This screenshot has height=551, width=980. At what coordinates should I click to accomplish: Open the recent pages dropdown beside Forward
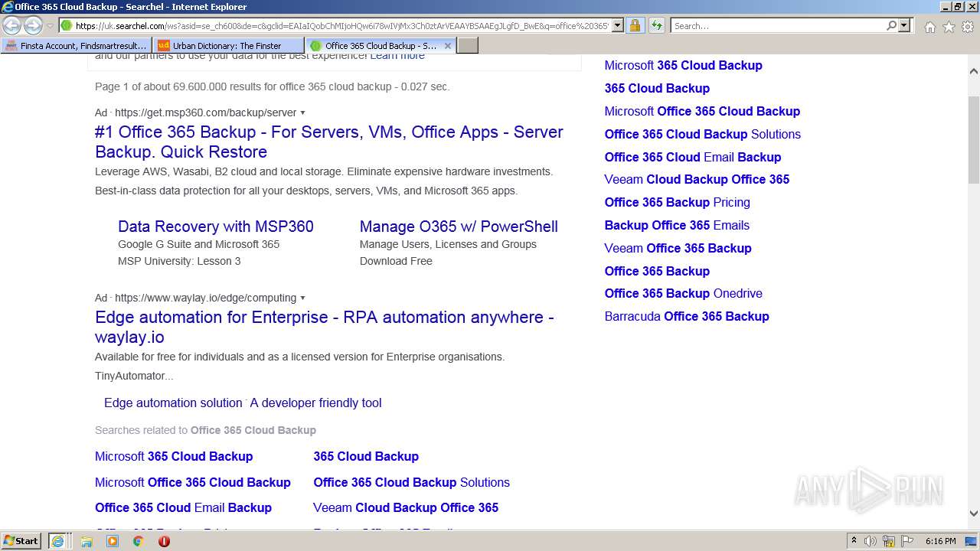pyautogui.click(x=50, y=26)
